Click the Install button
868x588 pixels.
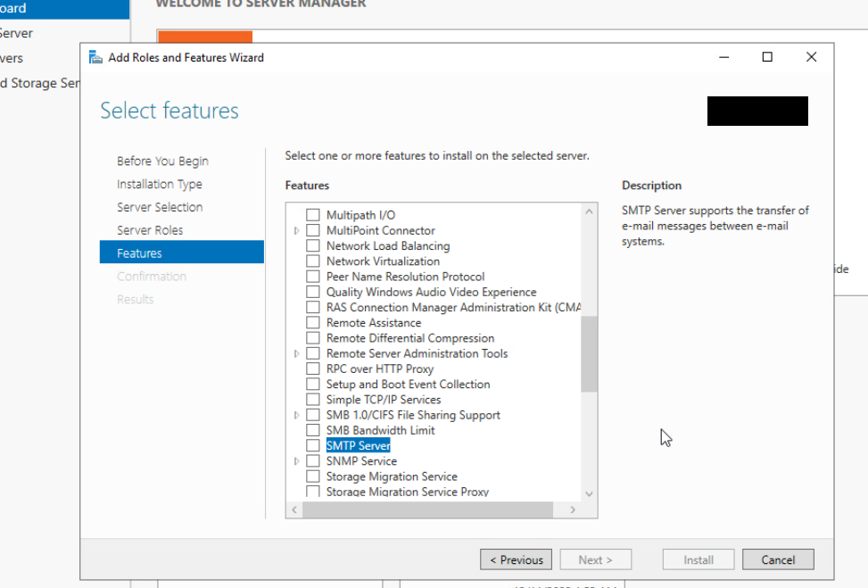point(699,559)
